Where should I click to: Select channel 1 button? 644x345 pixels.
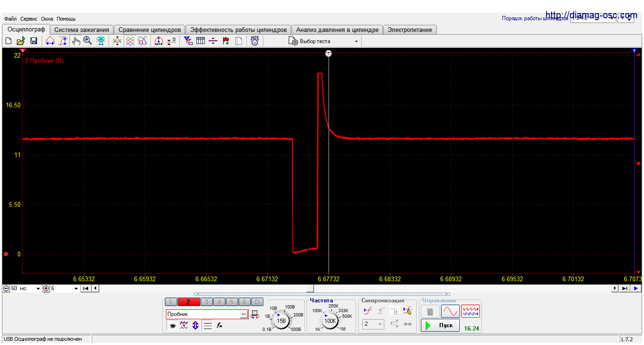coord(171,302)
